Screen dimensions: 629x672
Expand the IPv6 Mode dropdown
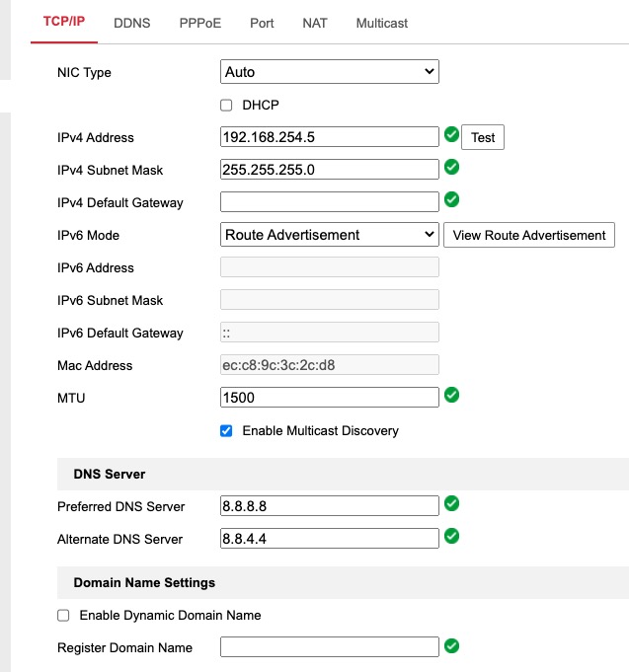329,235
